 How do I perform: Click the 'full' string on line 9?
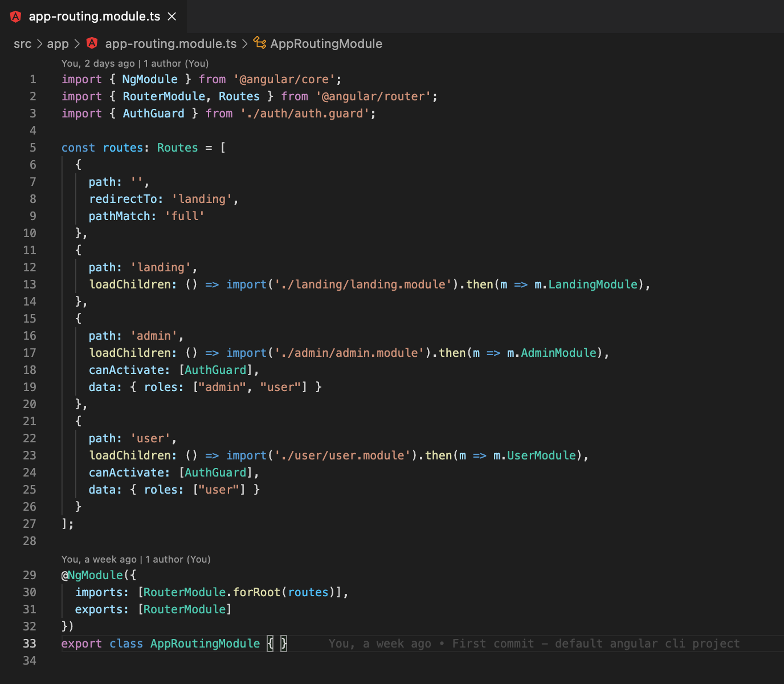point(185,216)
